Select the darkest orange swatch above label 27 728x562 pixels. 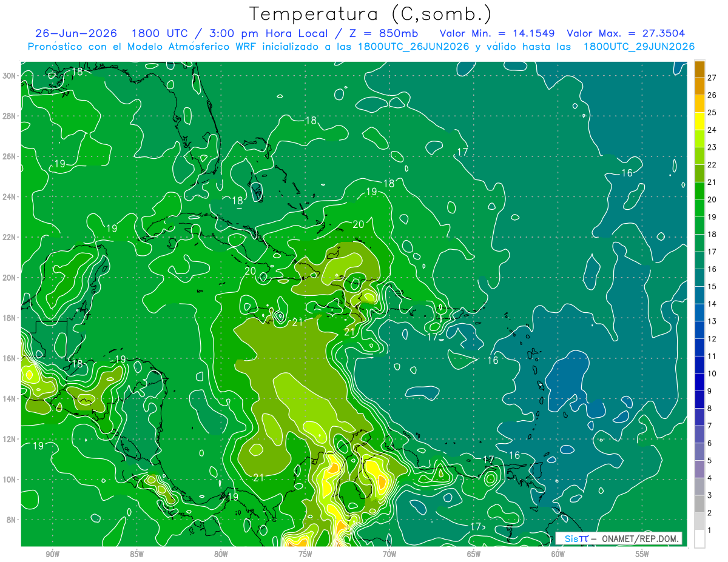click(x=699, y=70)
